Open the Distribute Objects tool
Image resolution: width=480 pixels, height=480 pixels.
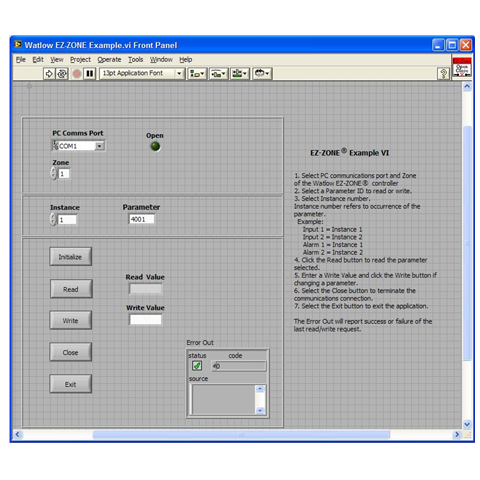pyautogui.click(x=218, y=73)
